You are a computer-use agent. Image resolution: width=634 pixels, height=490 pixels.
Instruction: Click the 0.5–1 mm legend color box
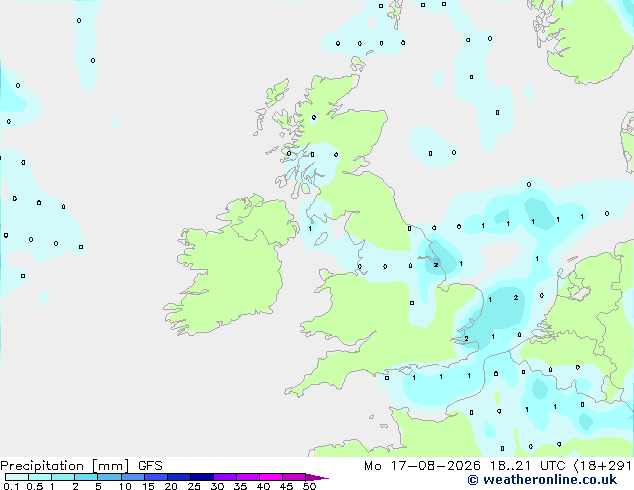(40, 477)
